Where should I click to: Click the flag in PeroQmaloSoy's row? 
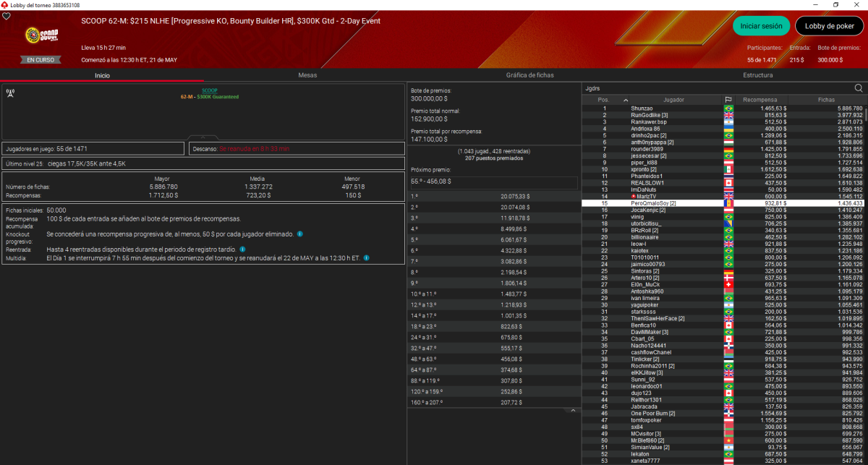[728, 203]
